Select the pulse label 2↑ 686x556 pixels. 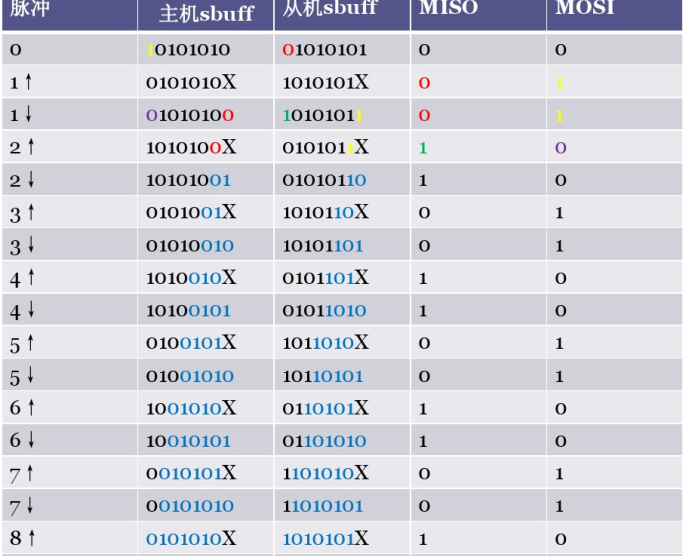[22, 147]
